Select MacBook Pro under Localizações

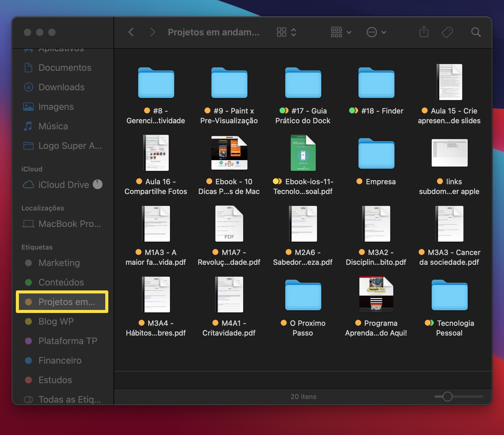pyautogui.click(x=69, y=224)
